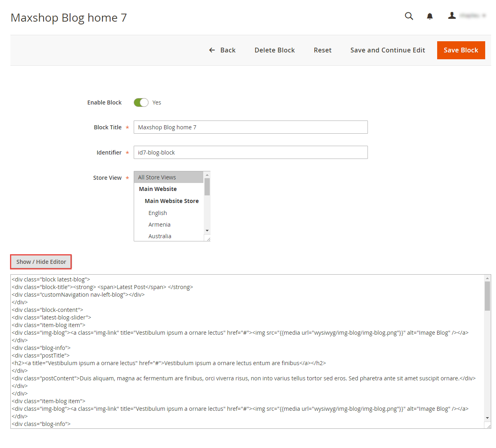Click the content editor scrollbar thumb
This screenshot has width=496, height=448.
pyautogui.click(x=487, y=296)
